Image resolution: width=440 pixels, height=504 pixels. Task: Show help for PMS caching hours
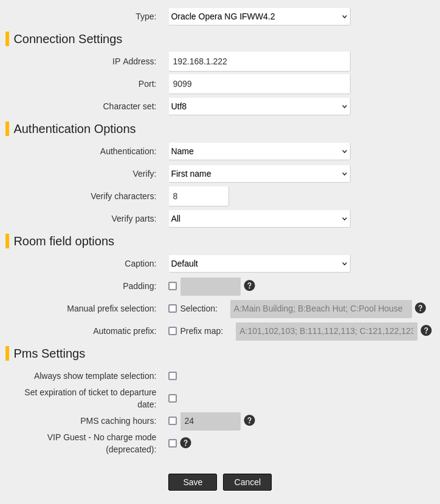click(249, 420)
